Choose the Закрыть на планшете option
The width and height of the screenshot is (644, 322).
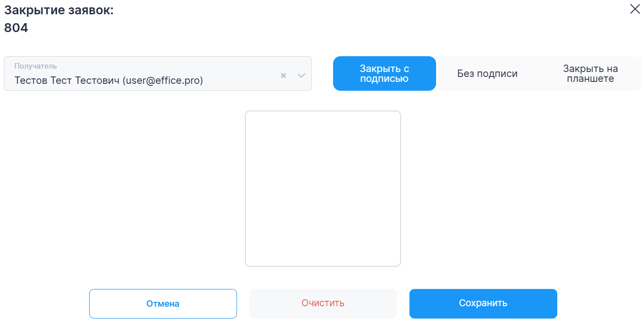coord(590,73)
